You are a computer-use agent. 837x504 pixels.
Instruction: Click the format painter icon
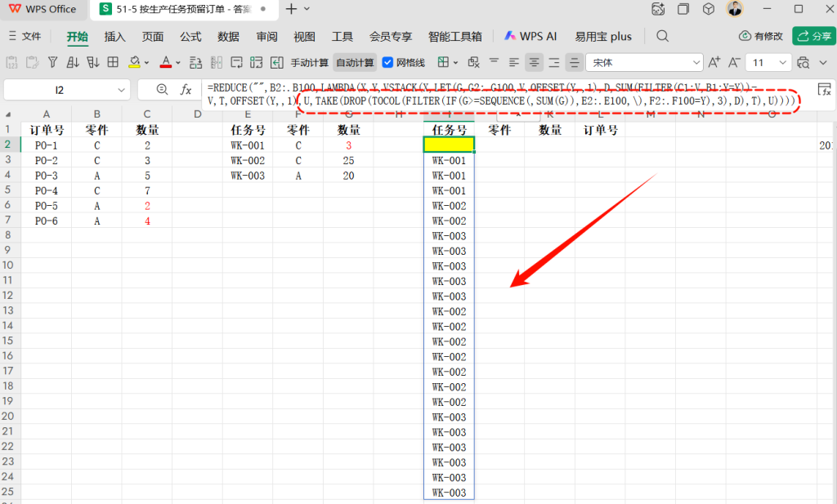click(x=32, y=62)
